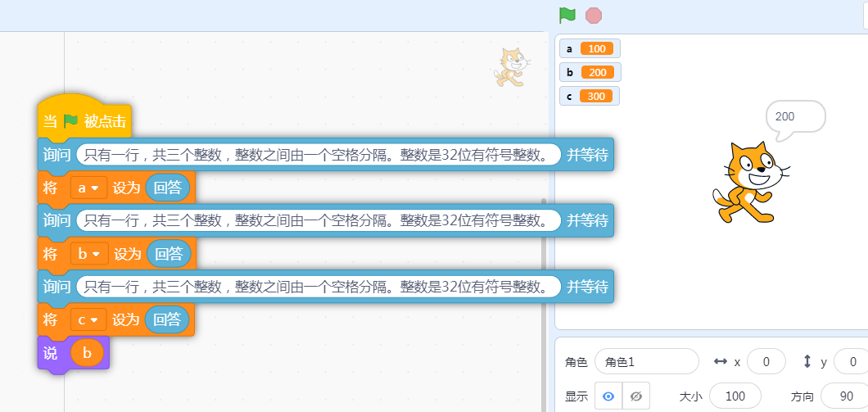Viewport: 868px width, 412px height.
Task: Open variable dropdown showing a
Action: (88, 188)
